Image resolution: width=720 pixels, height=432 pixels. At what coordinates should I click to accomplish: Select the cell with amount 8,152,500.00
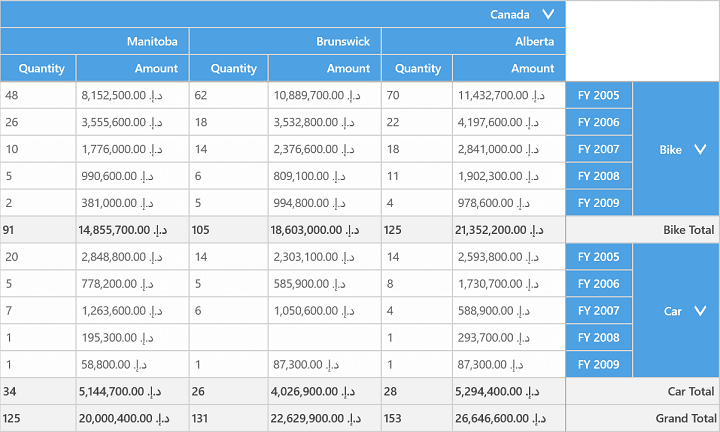[132, 95]
